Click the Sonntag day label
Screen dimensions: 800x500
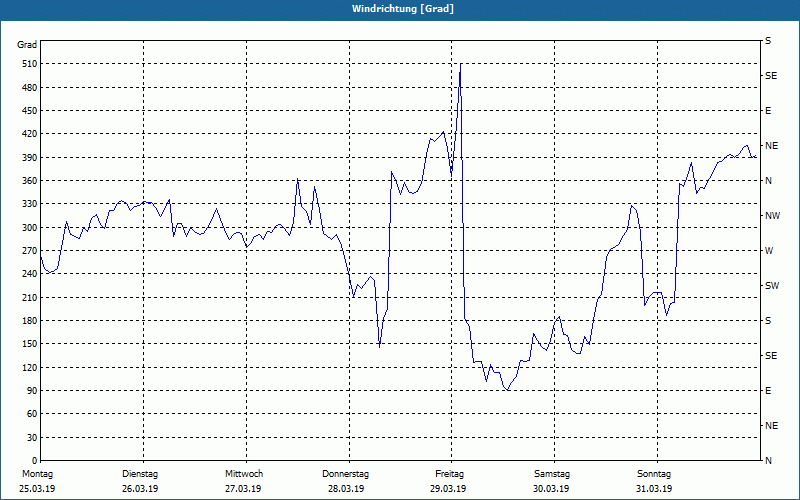pyautogui.click(x=654, y=474)
